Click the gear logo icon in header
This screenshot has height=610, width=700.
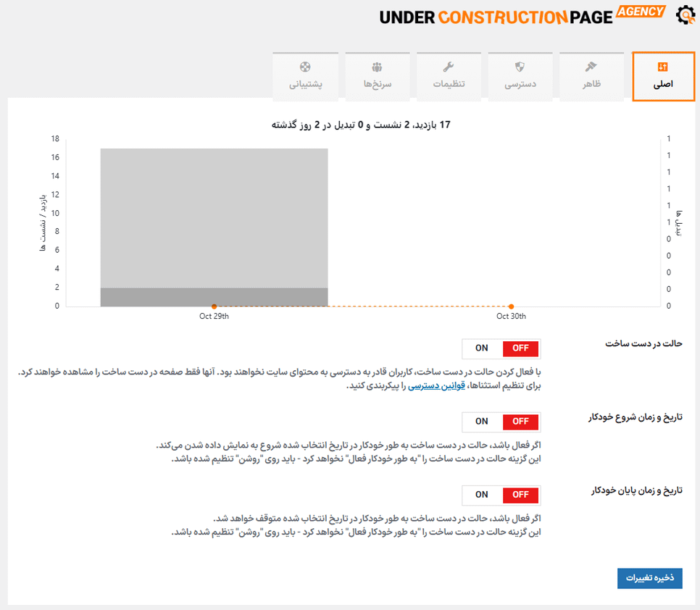pyautogui.click(x=685, y=15)
